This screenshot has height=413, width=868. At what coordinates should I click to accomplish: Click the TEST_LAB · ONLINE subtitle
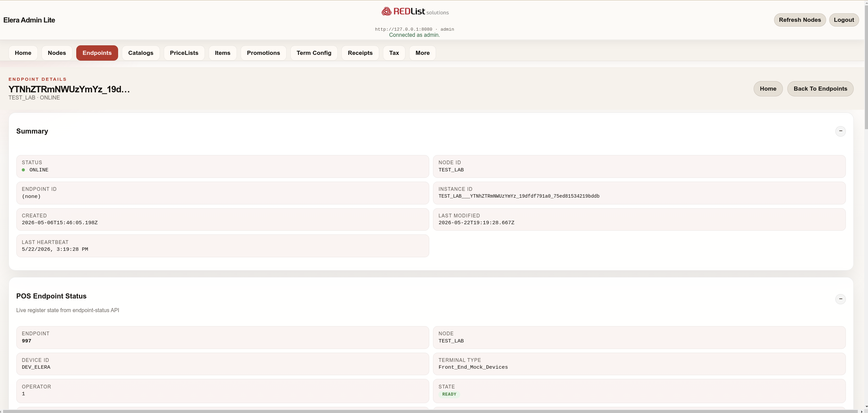[34, 97]
